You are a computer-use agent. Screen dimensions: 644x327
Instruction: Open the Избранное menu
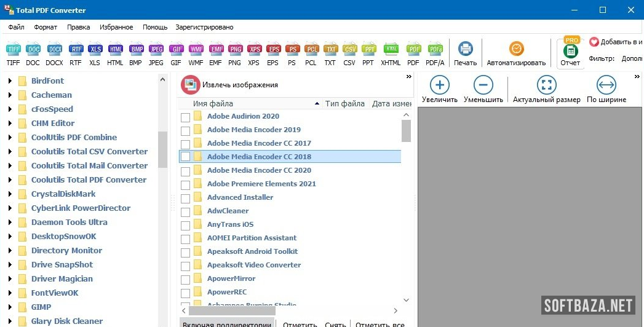116,27
